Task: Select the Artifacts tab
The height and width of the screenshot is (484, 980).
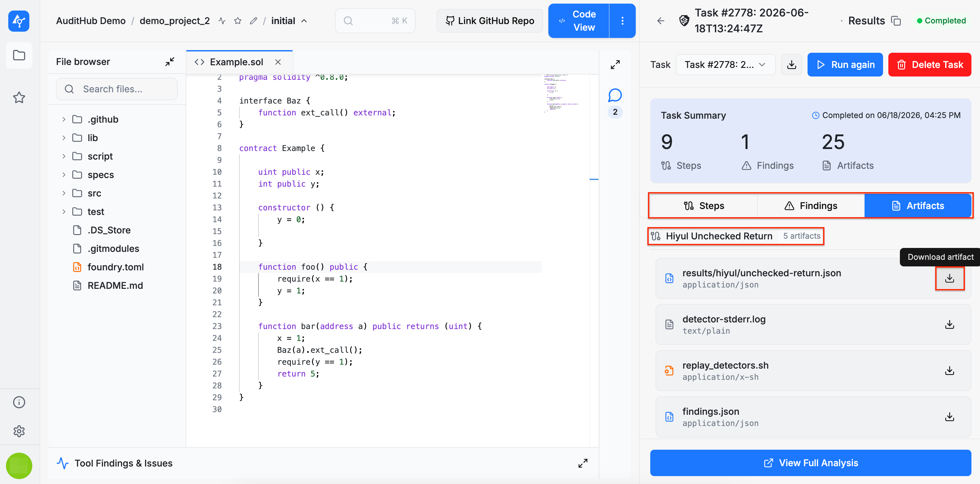Action: tap(918, 206)
